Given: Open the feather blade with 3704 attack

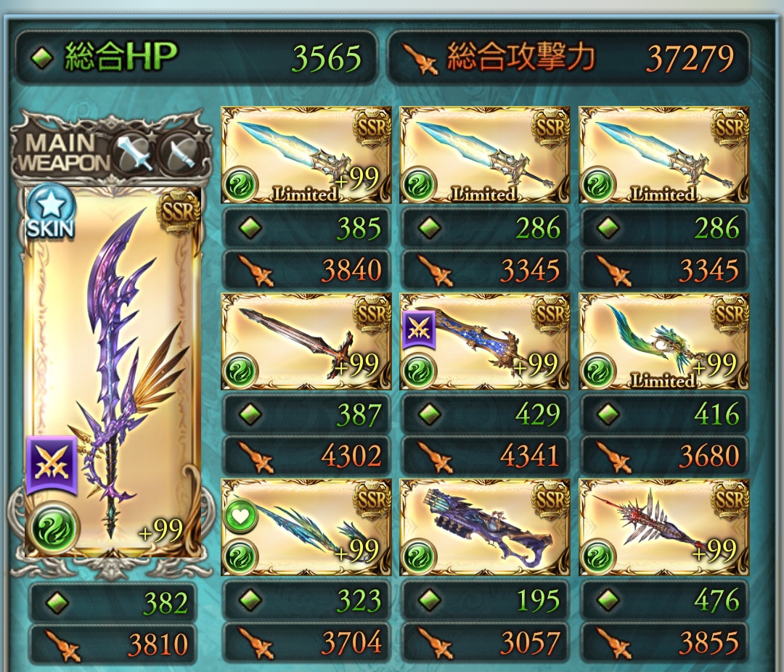Looking at the screenshot, I should coord(306,528).
